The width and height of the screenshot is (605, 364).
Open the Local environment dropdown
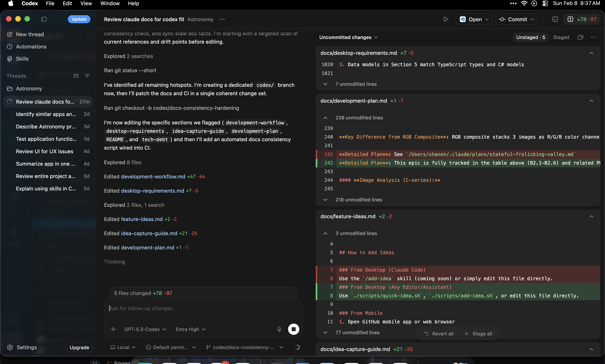pos(123,347)
